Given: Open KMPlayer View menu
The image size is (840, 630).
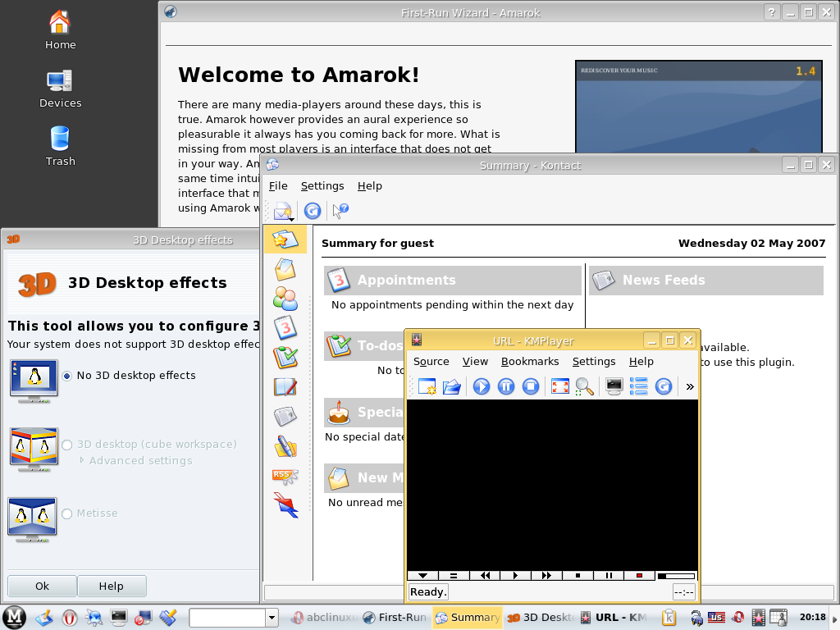Looking at the screenshot, I should pos(475,362).
